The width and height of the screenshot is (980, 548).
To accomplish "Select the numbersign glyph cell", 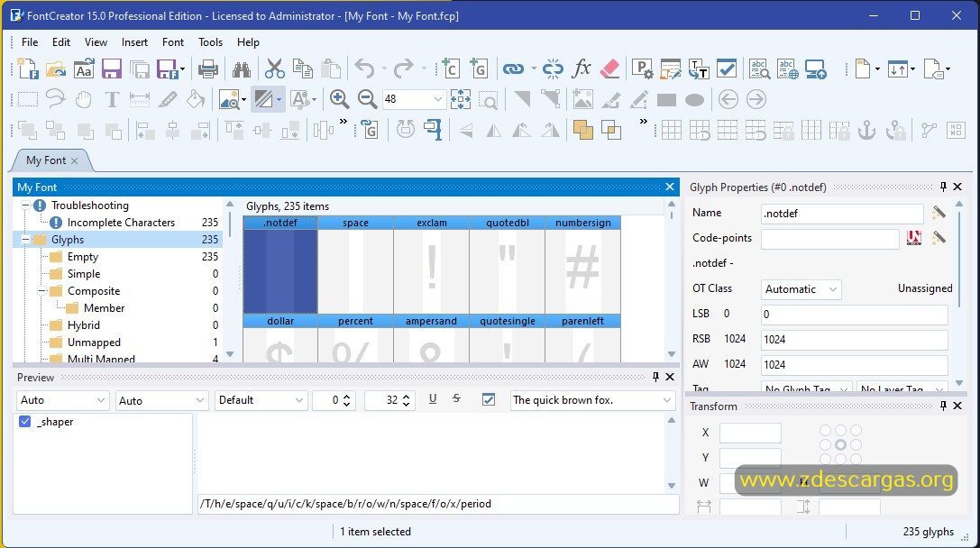I will [582, 265].
